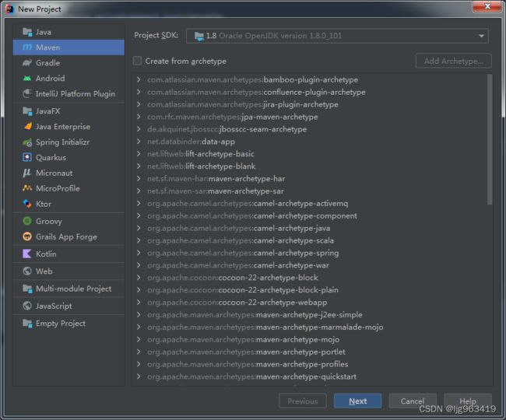Select maven-archetype-profiles entry
Image resolution: width=506 pixels, height=420 pixels.
coord(248,364)
